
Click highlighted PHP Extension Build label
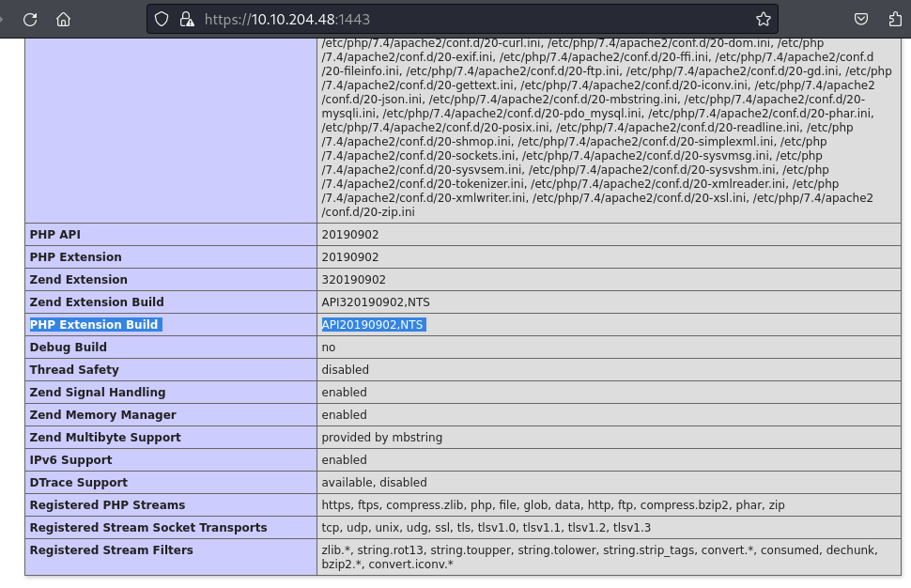(94, 324)
